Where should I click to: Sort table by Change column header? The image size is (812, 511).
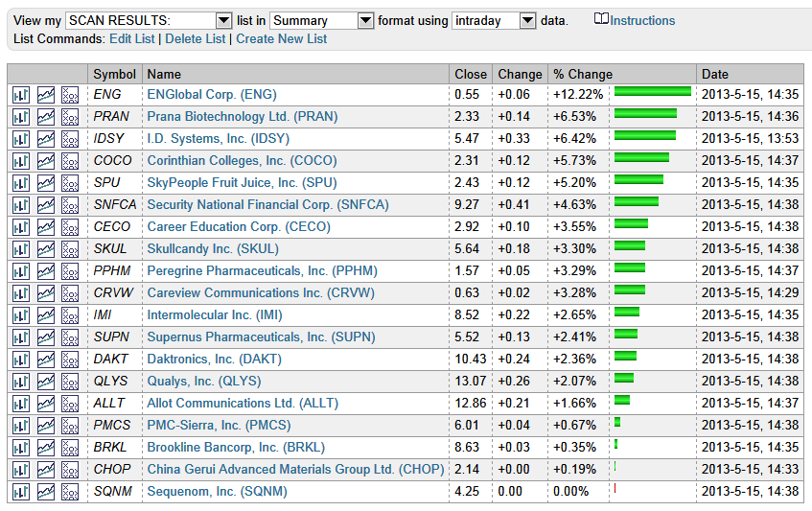click(x=520, y=74)
